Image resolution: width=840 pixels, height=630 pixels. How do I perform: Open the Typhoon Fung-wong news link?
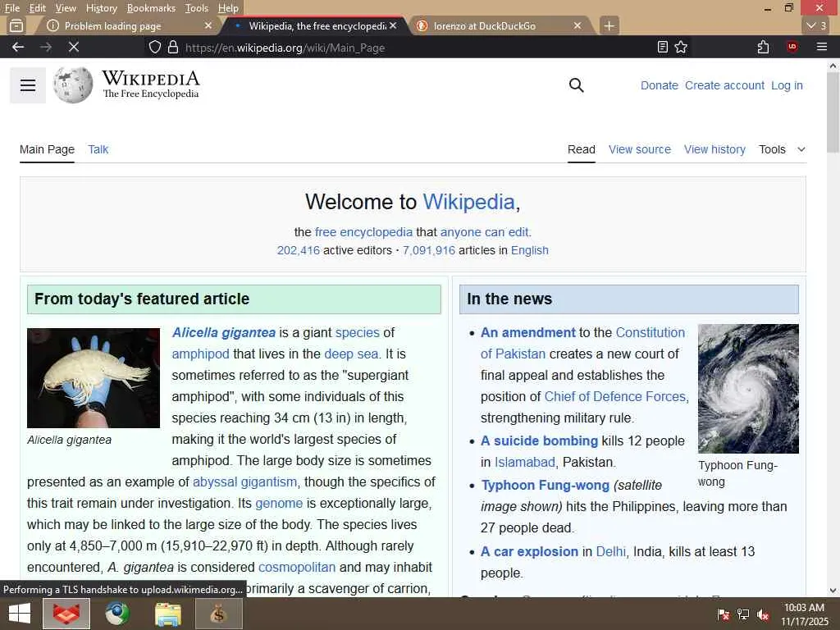point(545,485)
